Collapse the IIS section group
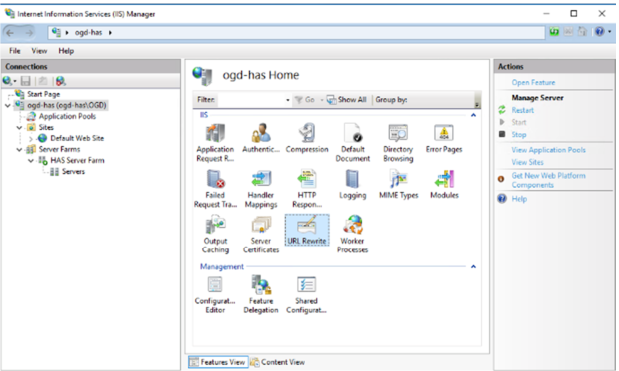 point(473,115)
